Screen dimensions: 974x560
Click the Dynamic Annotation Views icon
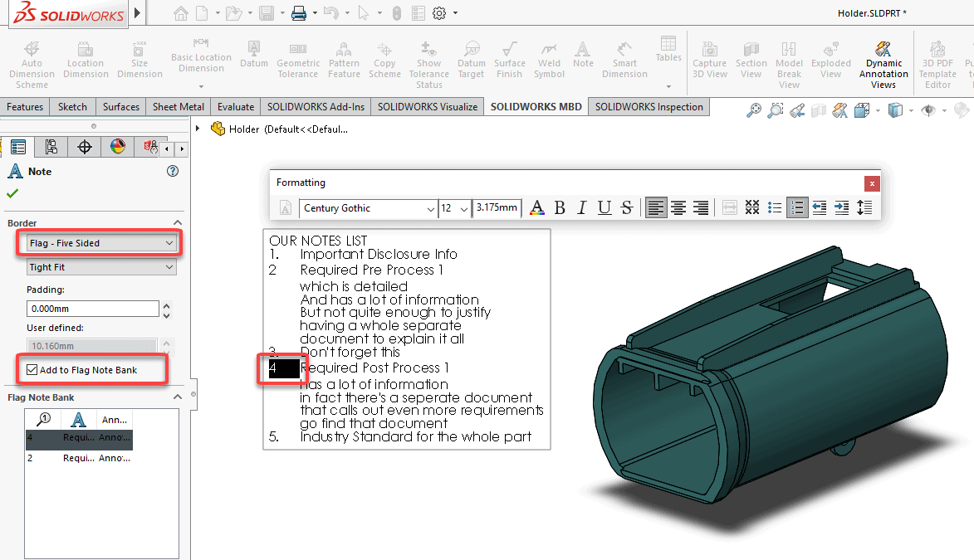pyautogui.click(x=883, y=49)
